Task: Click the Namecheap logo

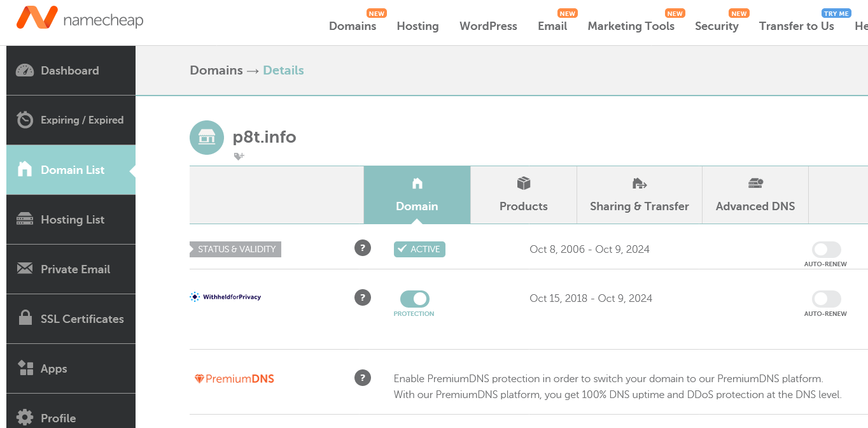Action: point(80,19)
